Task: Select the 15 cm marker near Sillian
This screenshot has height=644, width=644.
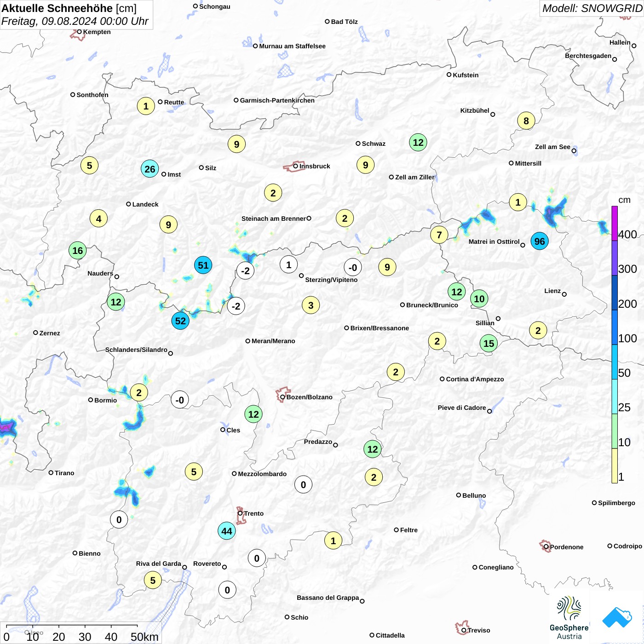Action: (489, 343)
